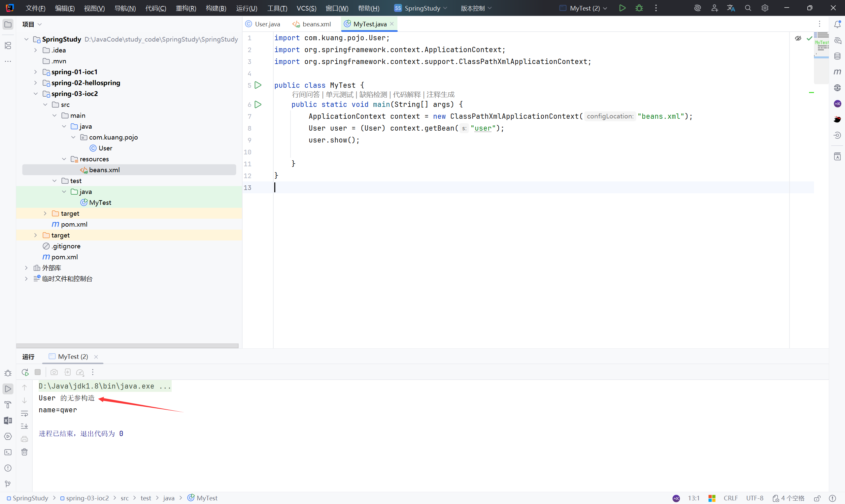The height and width of the screenshot is (504, 845).
Task: Open the Database tool window
Action: pyautogui.click(x=837, y=56)
